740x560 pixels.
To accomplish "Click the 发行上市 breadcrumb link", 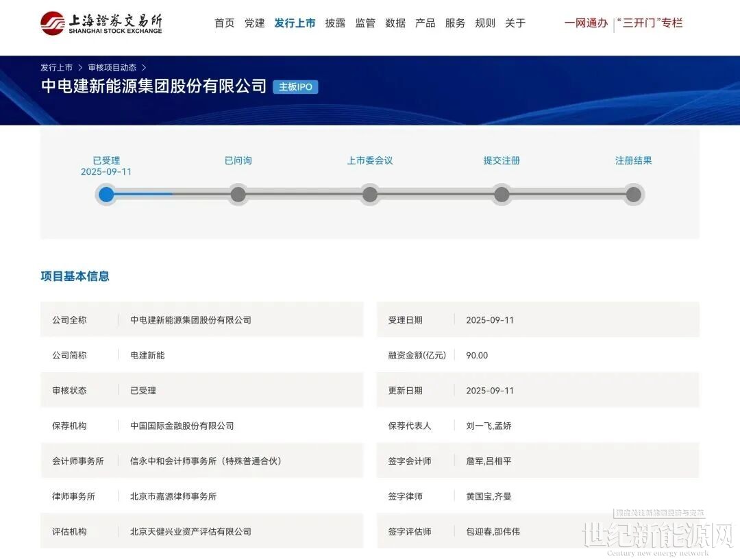I will tap(56, 68).
